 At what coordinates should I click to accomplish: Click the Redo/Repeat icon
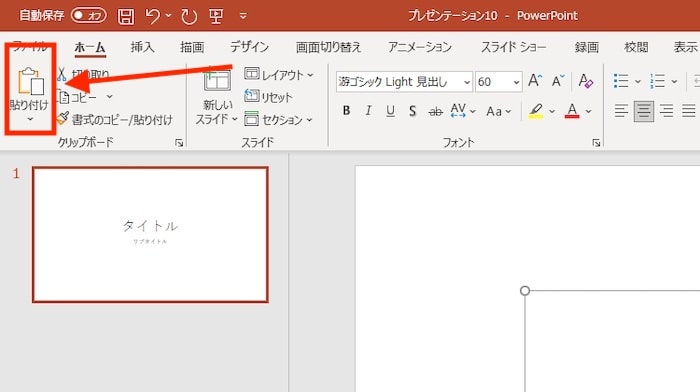(x=189, y=17)
